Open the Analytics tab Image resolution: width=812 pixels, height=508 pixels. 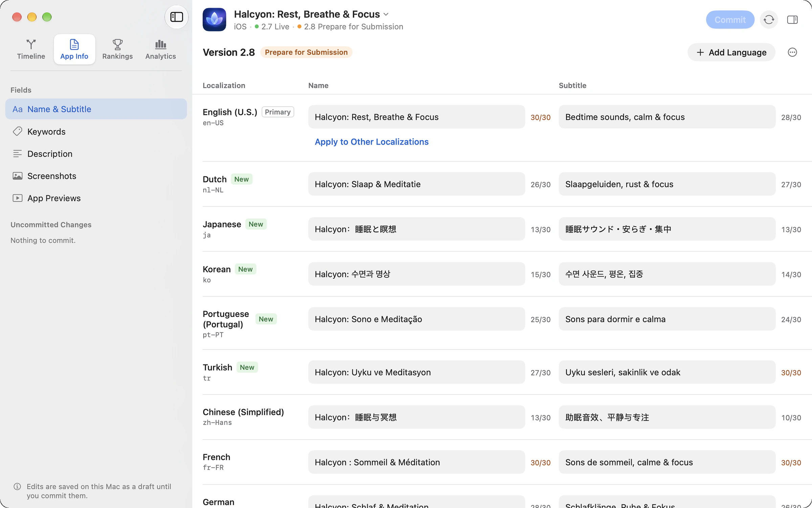(x=160, y=49)
